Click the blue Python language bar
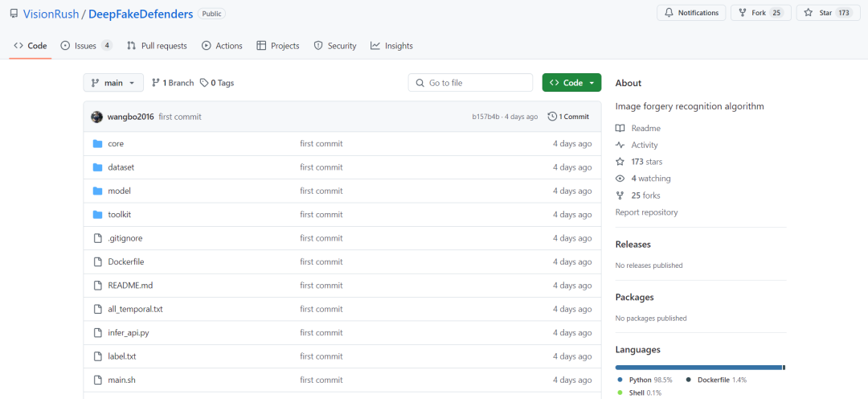The width and height of the screenshot is (868, 399). [x=698, y=368]
